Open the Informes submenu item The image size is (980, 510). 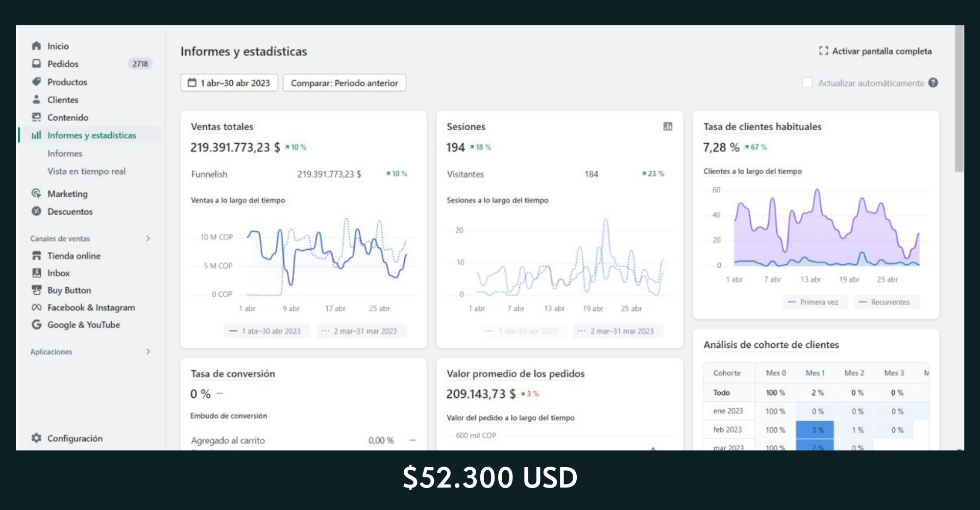coord(65,154)
